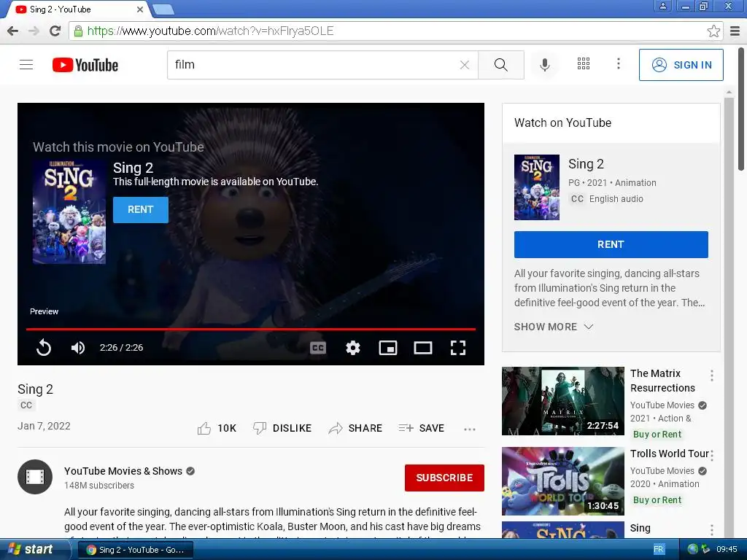Like the video with thumbs up
Screen dimensions: 747x560
click(217, 428)
